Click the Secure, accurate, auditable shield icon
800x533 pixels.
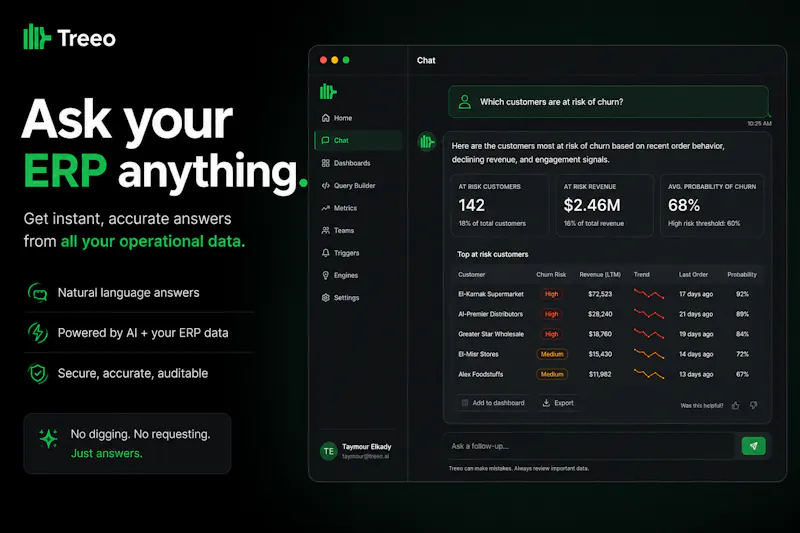pos(38,373)
